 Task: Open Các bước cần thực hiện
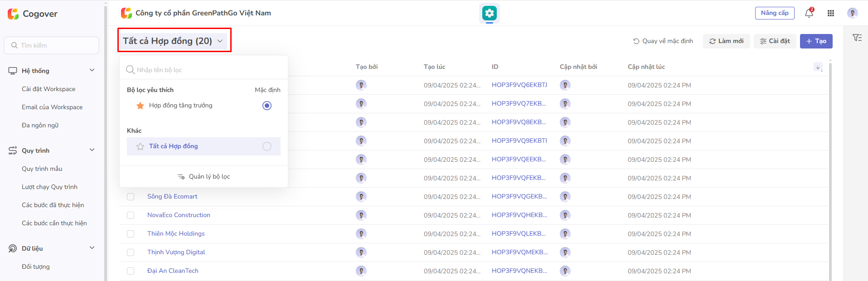point(54,223)
